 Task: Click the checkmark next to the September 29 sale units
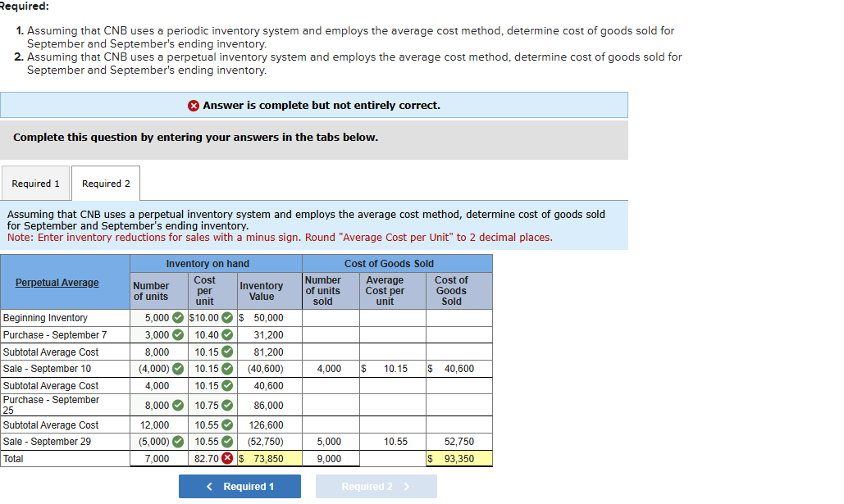pos(178,441)
